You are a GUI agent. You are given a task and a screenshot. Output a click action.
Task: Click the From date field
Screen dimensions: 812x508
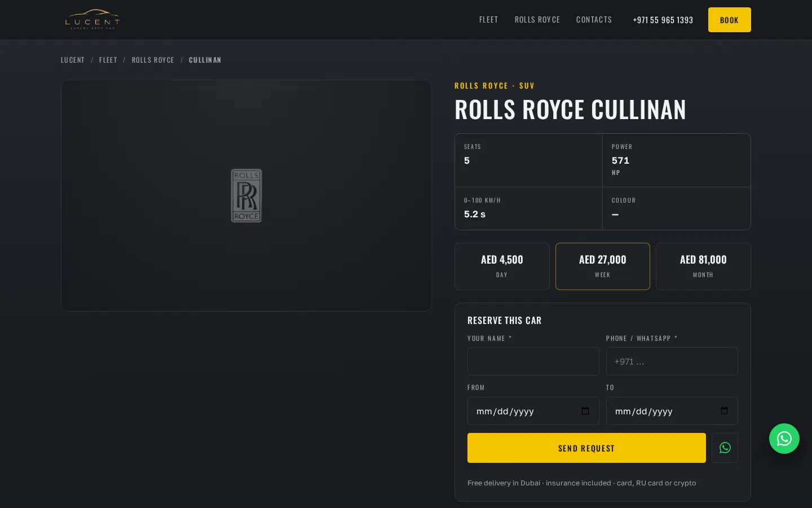(x=533, y=411)
